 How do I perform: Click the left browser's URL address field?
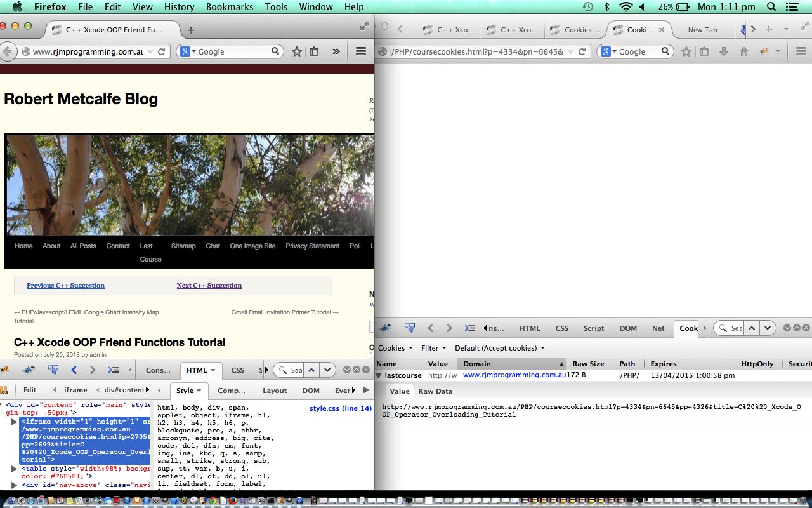coord(86,52)
